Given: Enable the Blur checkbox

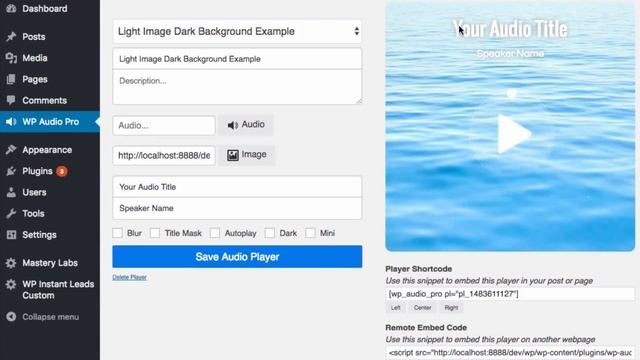Looking at the screenshot, I should click(118, 233).
